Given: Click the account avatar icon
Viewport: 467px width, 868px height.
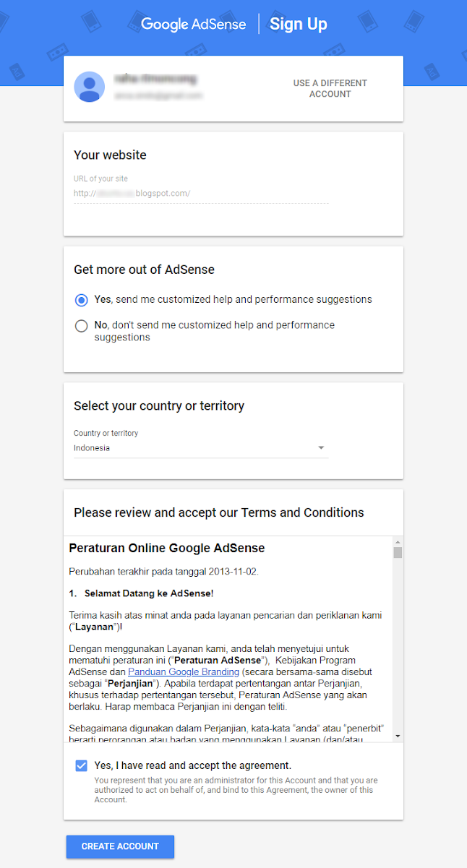Looking at the screenshot, I should (89, 87).
